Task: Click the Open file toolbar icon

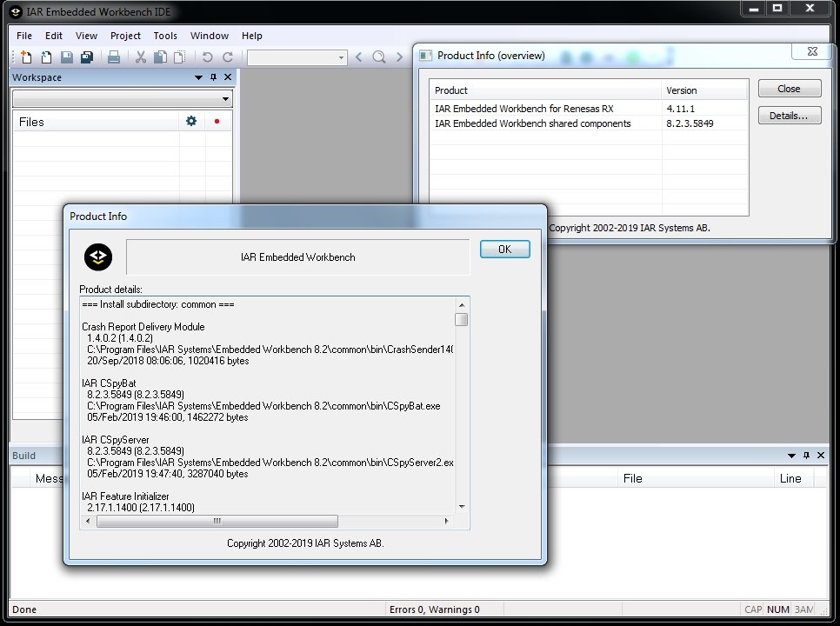Action: click(x=47, y=57)
